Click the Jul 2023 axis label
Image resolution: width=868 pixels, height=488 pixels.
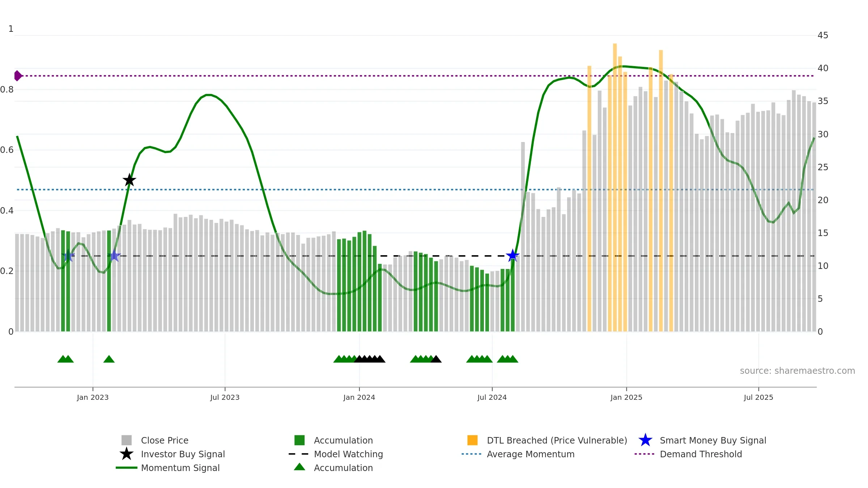point(225,398)
